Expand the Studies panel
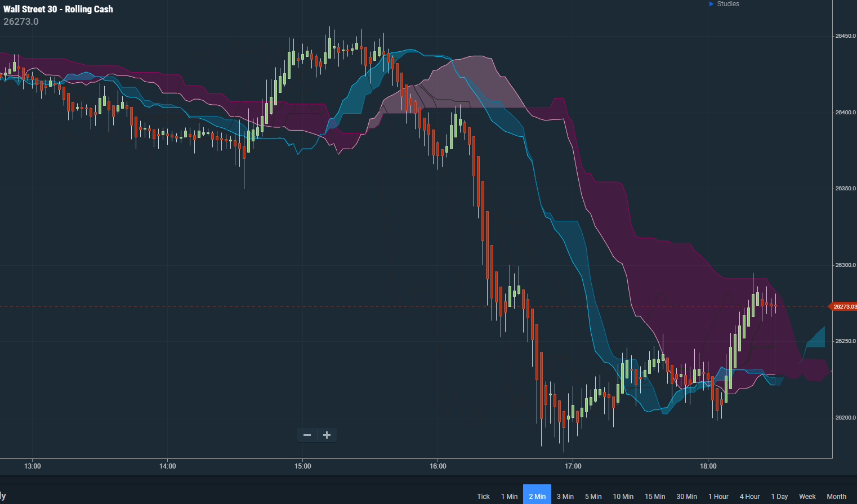This screenshot has height=504, width=857. click(724, 4)
